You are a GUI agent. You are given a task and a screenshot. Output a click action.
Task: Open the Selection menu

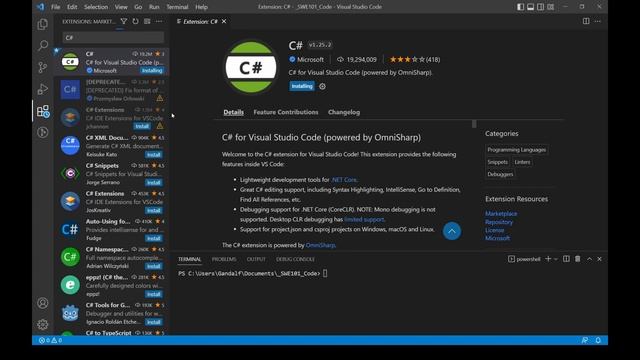point(96,7)
